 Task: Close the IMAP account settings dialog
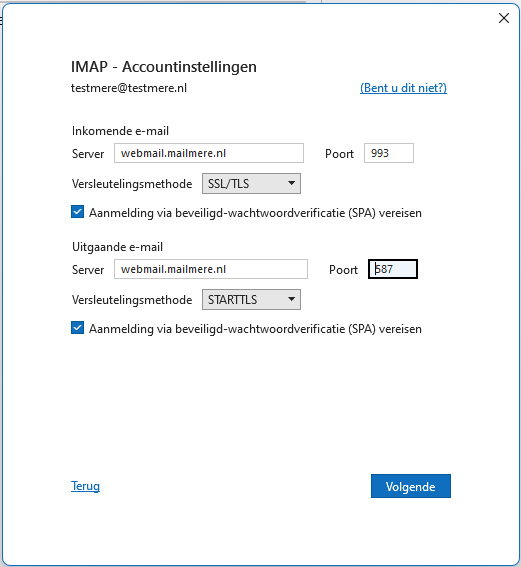(504, 18)
